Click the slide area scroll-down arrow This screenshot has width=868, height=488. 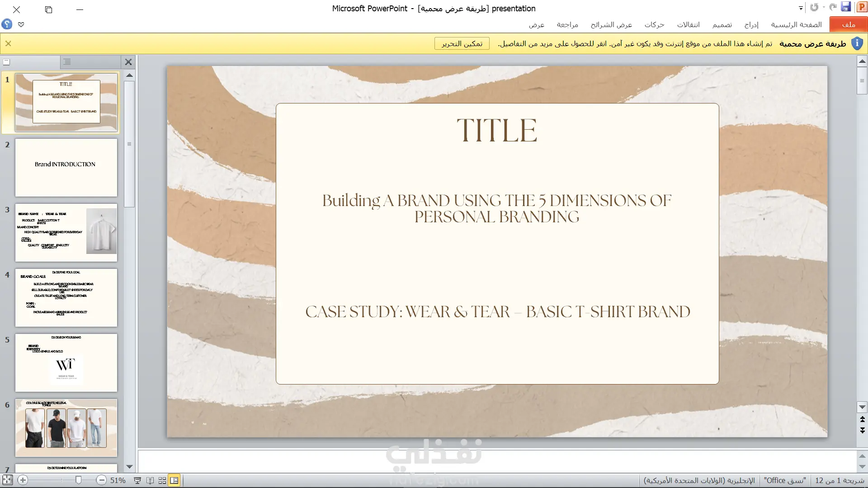(862, 407)
